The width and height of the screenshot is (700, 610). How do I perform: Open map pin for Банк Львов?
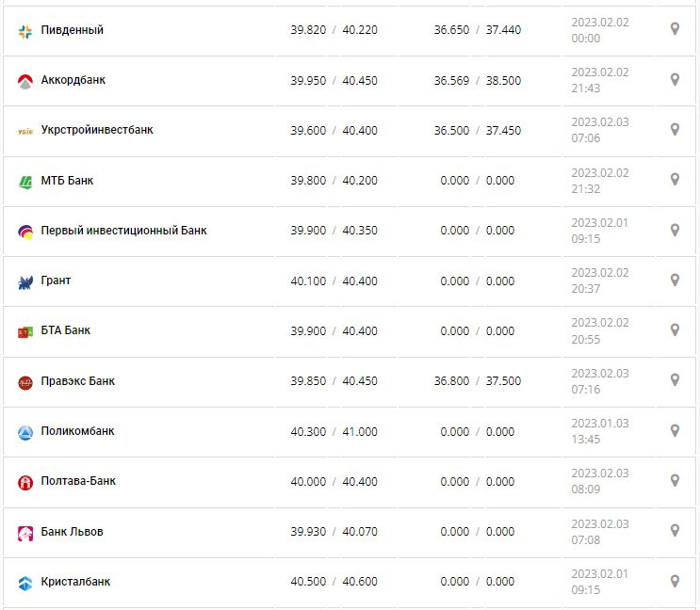(675, 530)
